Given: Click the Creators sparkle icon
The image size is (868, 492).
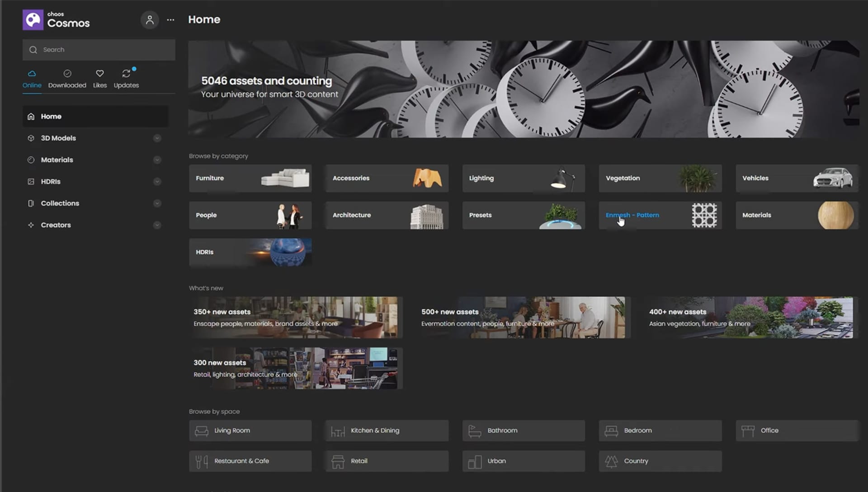Looking at the screenshot, I should (31, 225).
